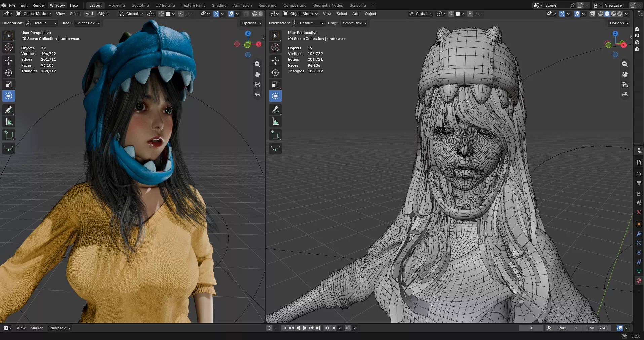Switch right viewport to rendered shading
The image size is (644, 340).
click(620, 14)
